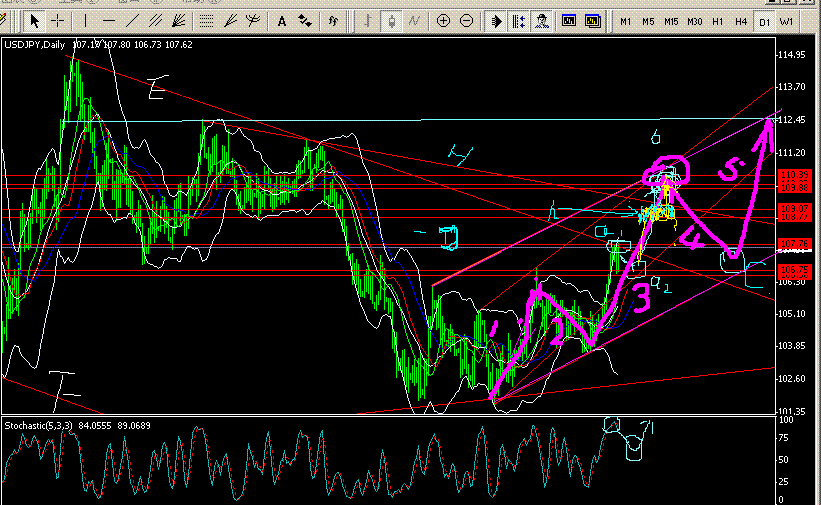Select the arrow cursor tool
Viewport: 821px width, 505px height.
coord(35,20)
